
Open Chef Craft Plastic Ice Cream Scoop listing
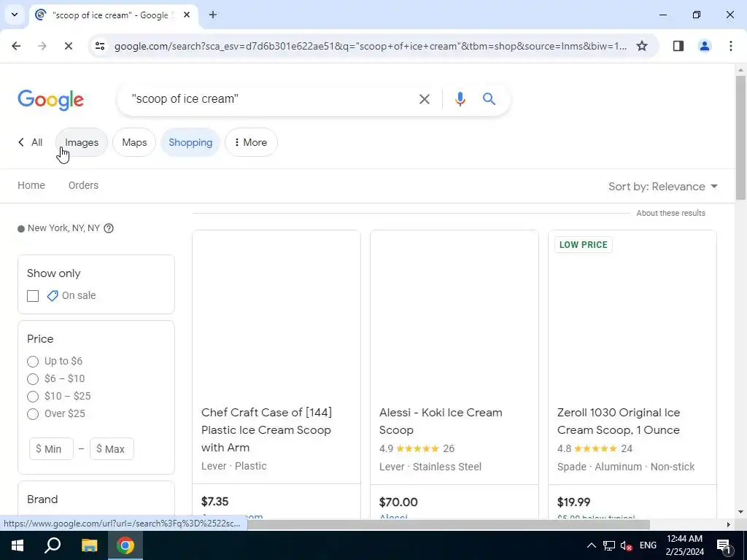tap(266, 429)
